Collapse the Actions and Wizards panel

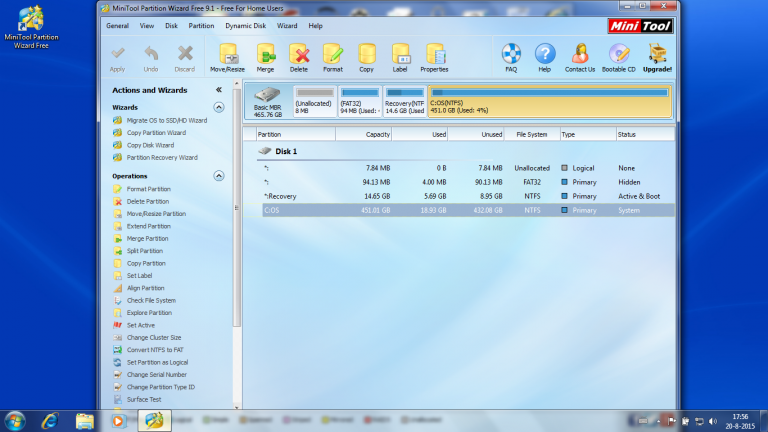click(x=219, y=90)
